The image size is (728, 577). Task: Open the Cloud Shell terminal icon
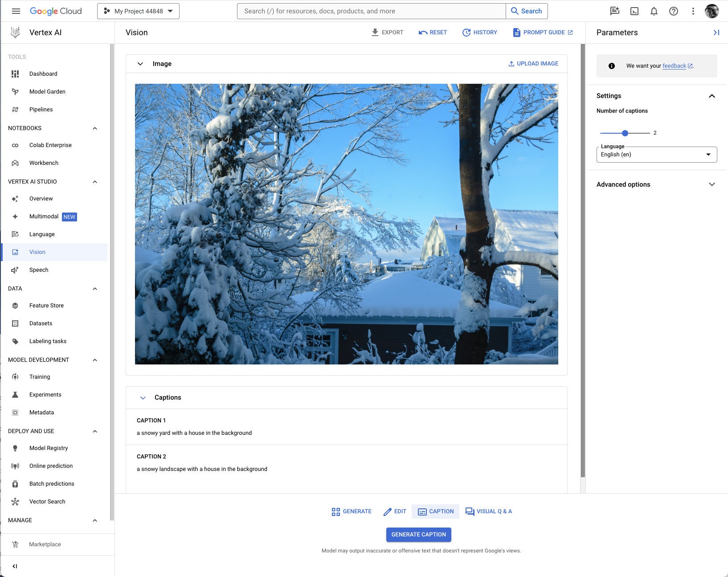[634, 11]
